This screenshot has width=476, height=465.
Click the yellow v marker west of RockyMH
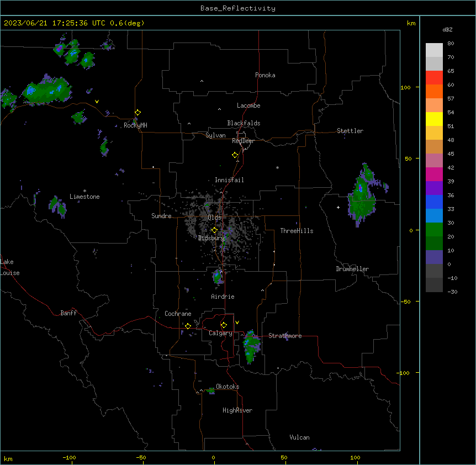(x=97, y=102)
